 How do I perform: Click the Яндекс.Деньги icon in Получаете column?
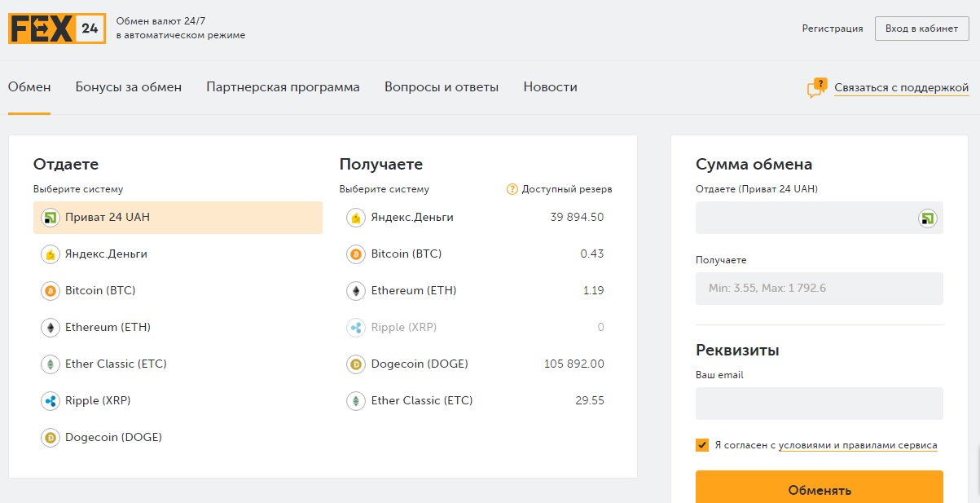click(x=355, y=218)
